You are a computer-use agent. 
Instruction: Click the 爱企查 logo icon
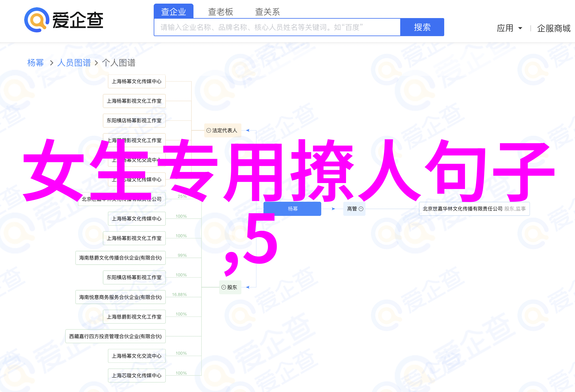point(37,20)
